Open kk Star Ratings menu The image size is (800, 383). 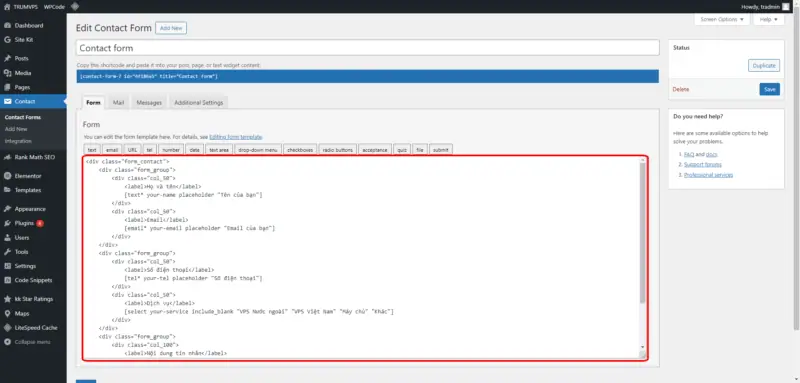(33, 299)
